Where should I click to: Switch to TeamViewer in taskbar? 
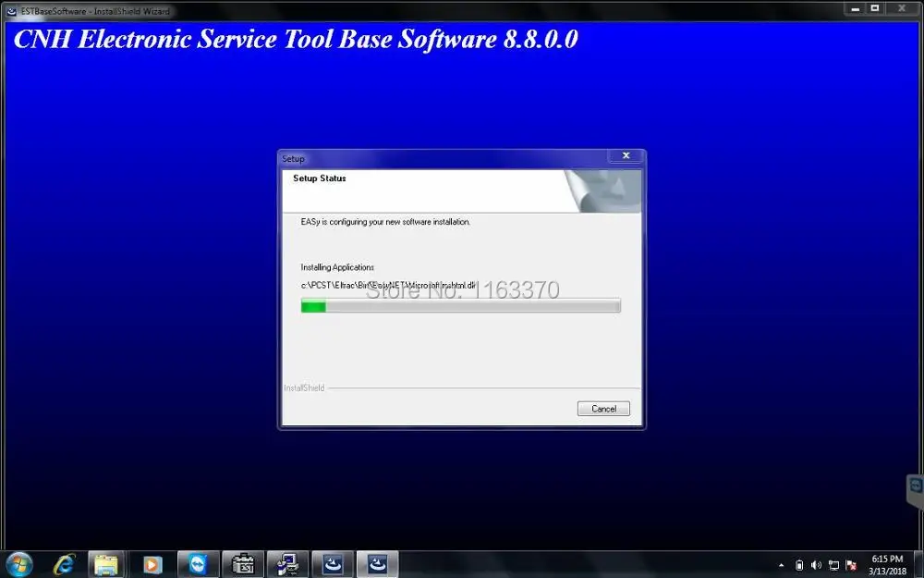(198, 564)
